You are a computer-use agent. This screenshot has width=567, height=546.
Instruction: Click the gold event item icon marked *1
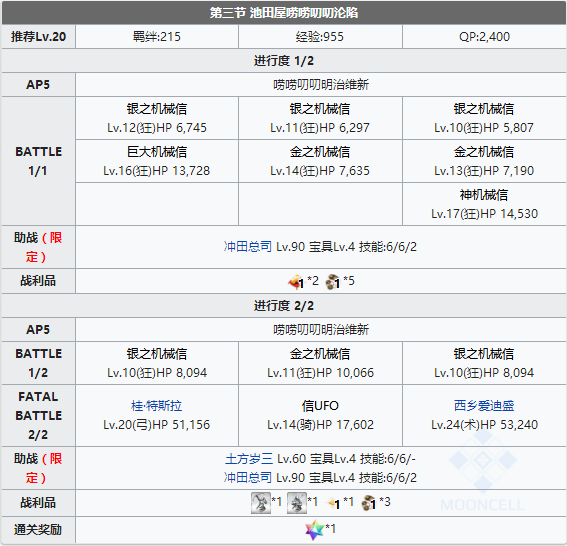pyautogui.click(x=333, y=503)
